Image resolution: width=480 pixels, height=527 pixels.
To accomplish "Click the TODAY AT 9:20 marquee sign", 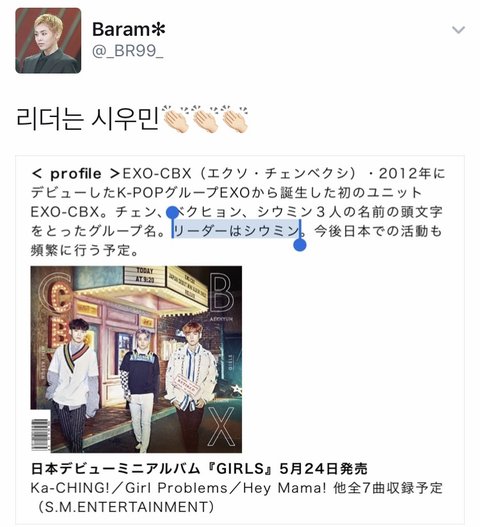I will 145,275.
